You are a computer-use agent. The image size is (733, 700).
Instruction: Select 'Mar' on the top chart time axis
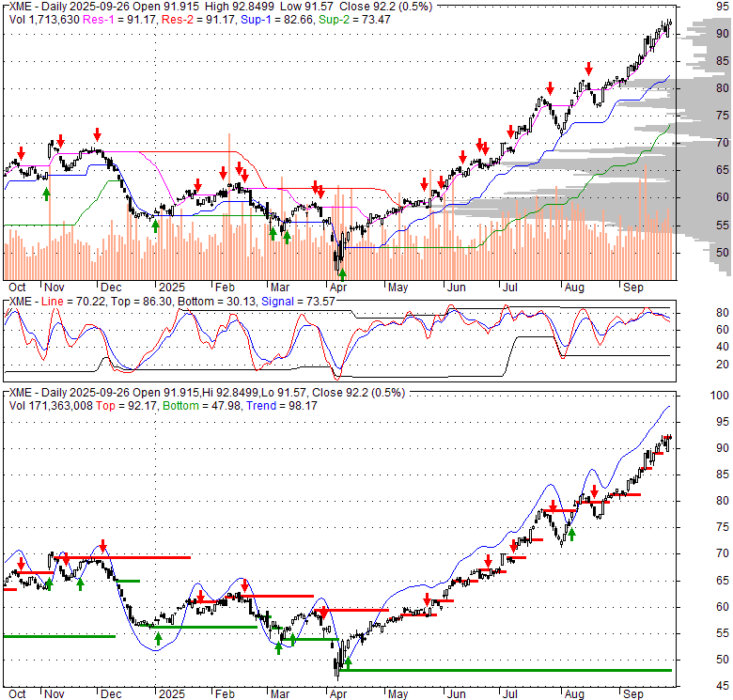tap(280, 288)
